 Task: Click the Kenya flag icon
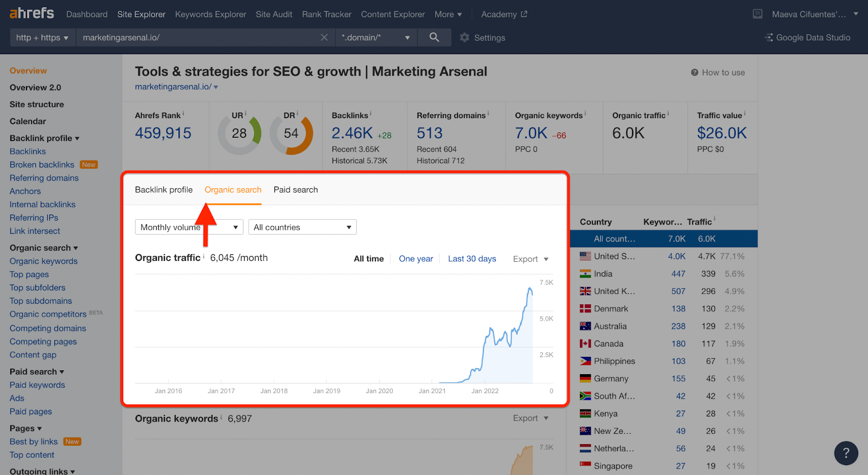coord(585,414)
